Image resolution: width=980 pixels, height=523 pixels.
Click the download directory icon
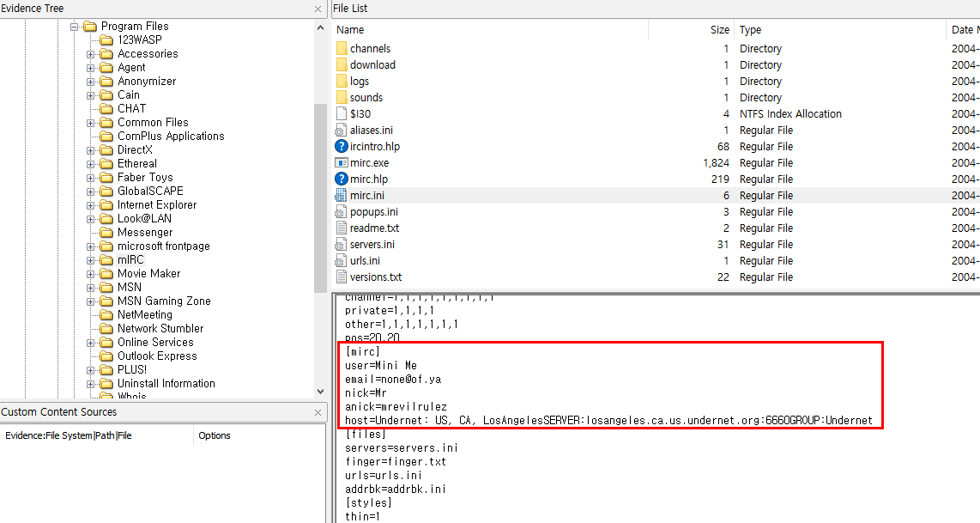(x=342, y=64)
